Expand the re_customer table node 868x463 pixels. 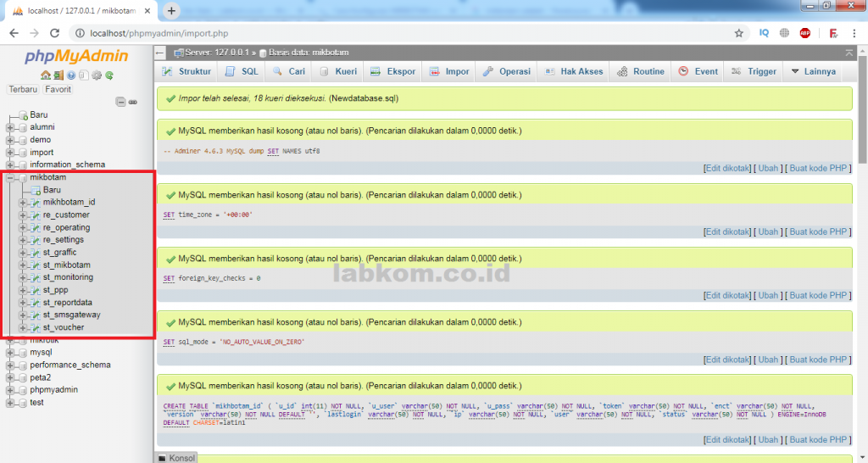23,215
